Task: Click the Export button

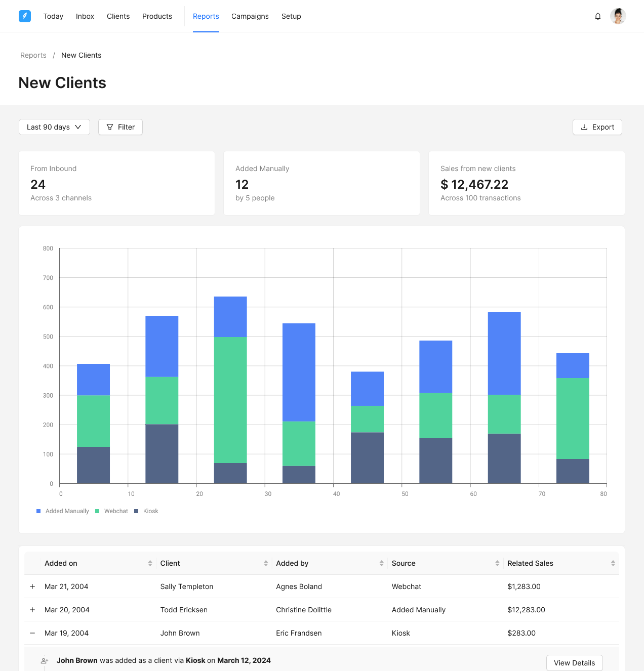Action: tap(597, 127)
